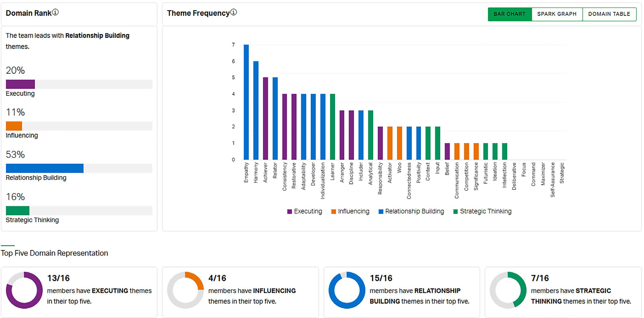Click the purple Achiever bar
The image size is (644, 318).
tap(265, 118)
